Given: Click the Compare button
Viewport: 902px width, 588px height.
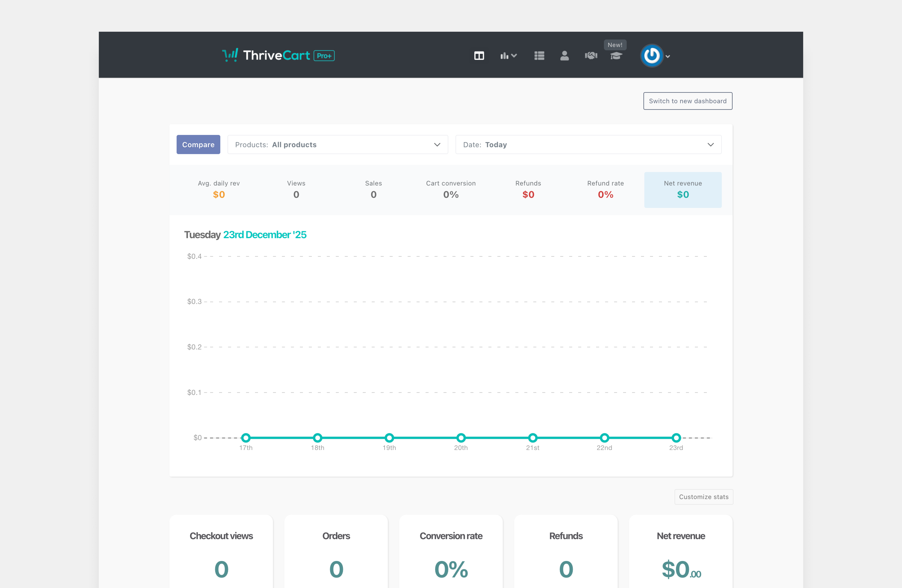Looking at the screenshot, I should [198, 144].
